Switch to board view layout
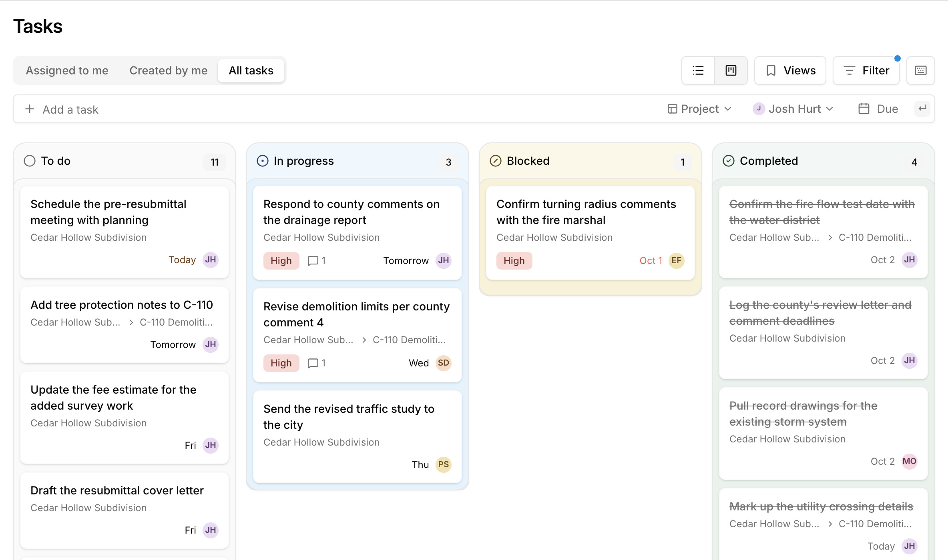Viewport: 948px width, 560px height. [x=731, y=70]
